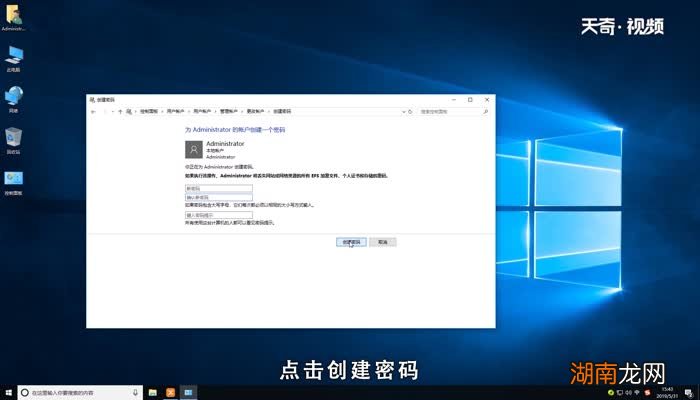Click the password hint (键入密码提示) field
The image size is (700, 400).
[x=219, y=214]
